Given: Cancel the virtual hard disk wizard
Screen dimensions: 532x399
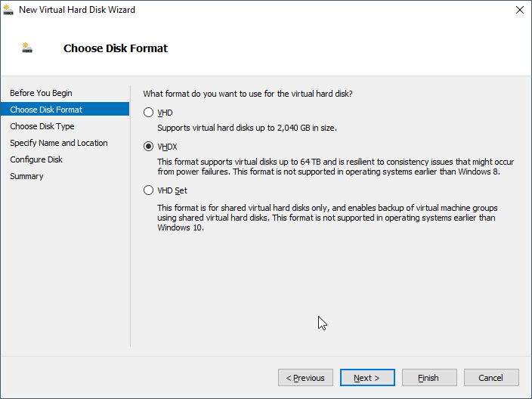Looking at the screenshot, I should [490, 378].
